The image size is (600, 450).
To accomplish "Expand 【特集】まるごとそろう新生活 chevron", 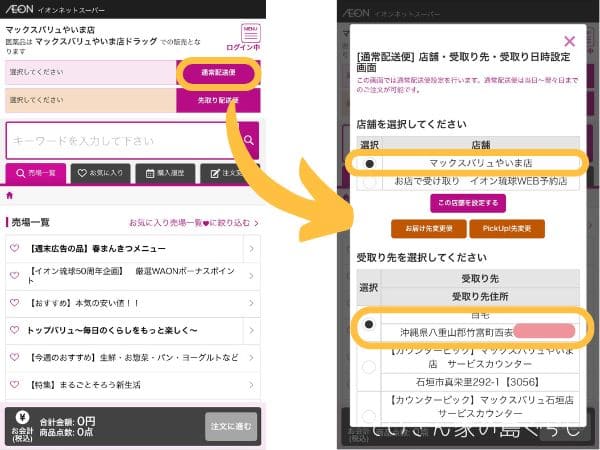I will pos(251,385).
